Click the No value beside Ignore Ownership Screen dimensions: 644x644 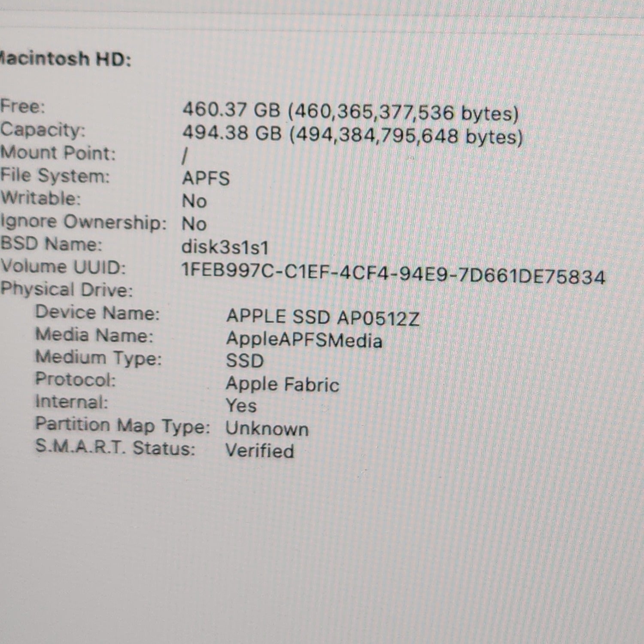point(194,224)
